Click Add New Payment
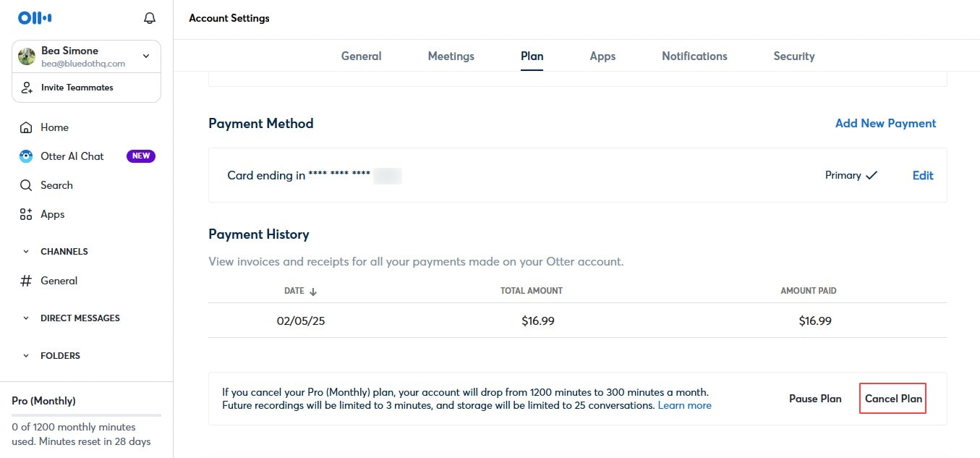 point(885,123)
